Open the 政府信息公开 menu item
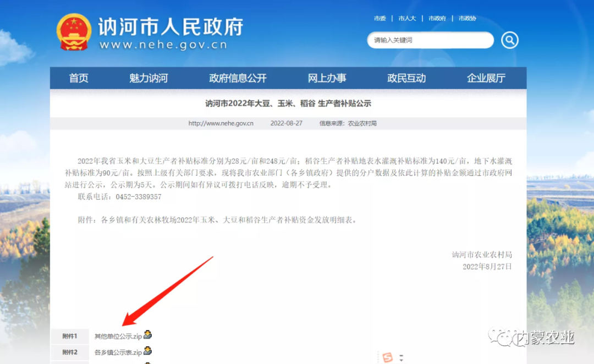 tap(238, 78)
